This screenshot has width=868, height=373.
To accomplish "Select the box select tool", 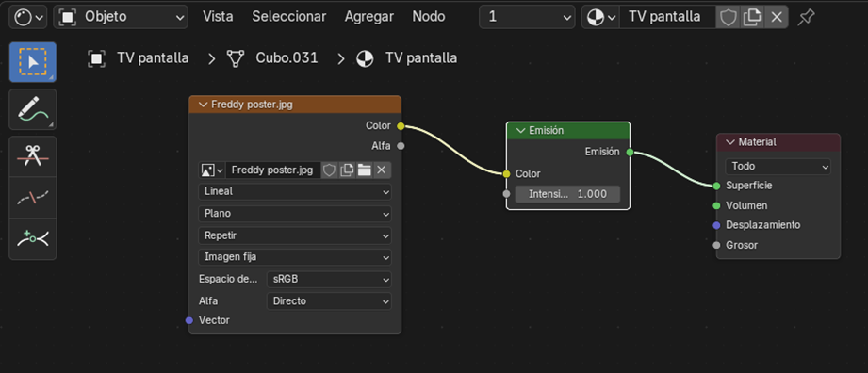I will click(33, 62).
